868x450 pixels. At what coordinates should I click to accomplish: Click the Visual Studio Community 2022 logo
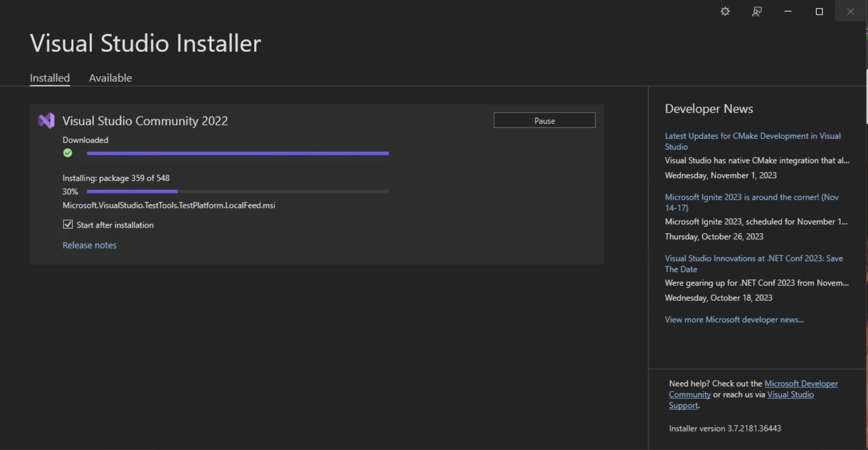point(46,120)
